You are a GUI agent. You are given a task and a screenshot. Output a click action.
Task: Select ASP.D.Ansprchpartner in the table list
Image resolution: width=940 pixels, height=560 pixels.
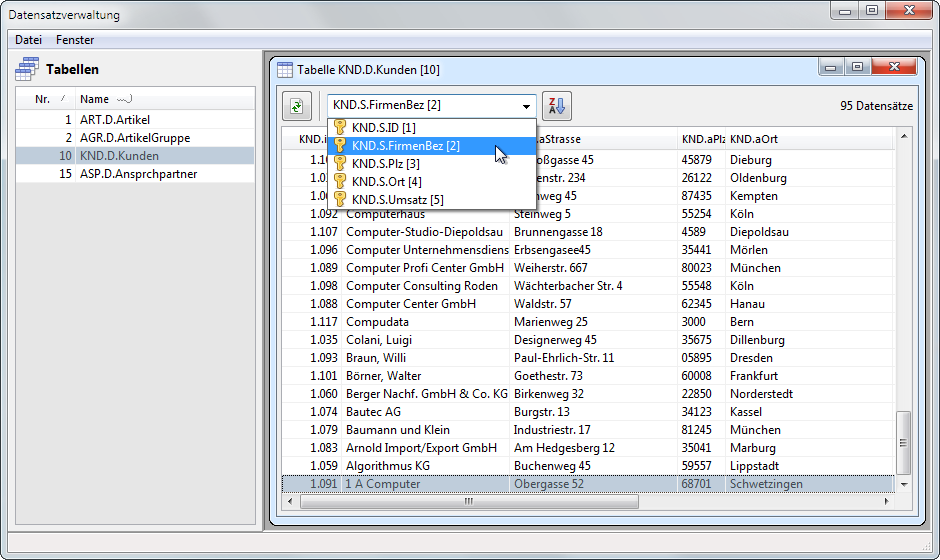[x=138, y=174]
